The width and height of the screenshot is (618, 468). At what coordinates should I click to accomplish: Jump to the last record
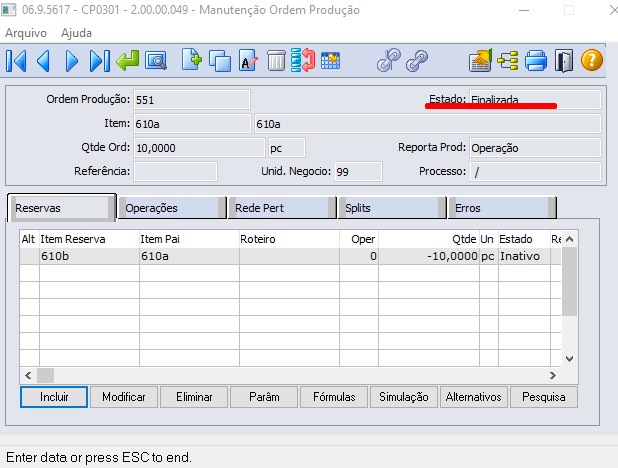(x=100, y=61)
